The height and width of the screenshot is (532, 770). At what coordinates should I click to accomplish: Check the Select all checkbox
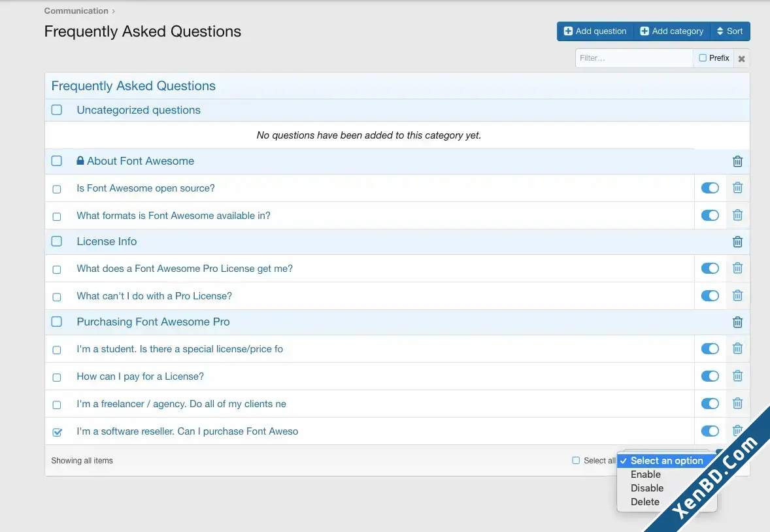pos(576,460)
